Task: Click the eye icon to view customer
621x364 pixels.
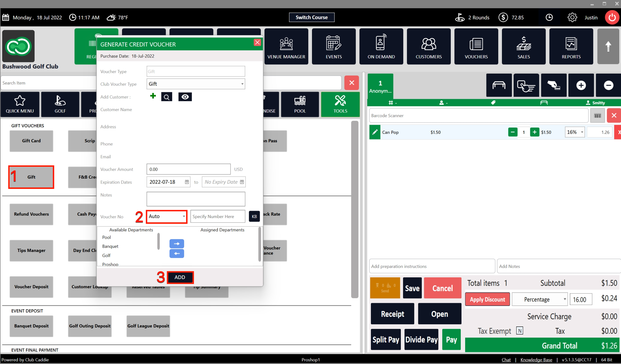Action: pyautogui.click(x=185, y=97)
